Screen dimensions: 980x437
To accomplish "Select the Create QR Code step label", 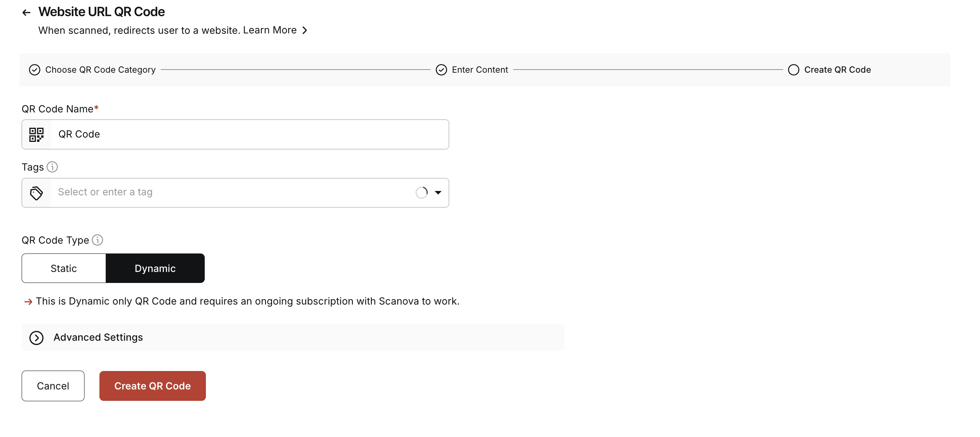I will coord(837,70).
